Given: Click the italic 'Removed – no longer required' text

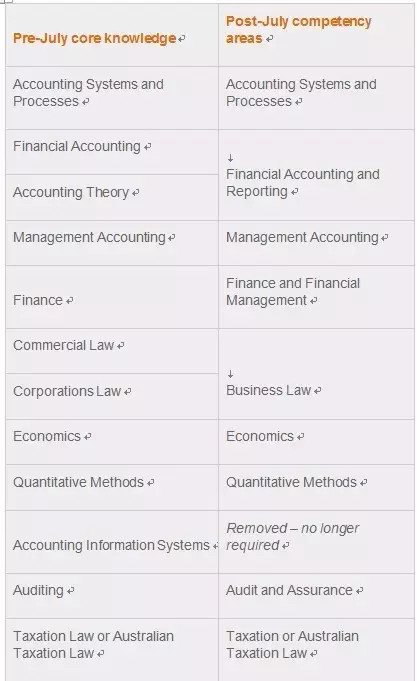Looking at the screenshot, I should pos(292,537).
